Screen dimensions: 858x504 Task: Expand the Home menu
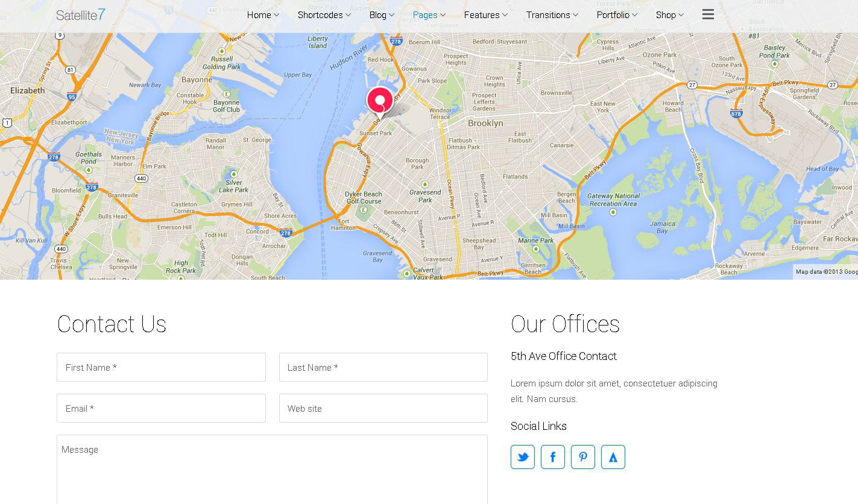click(263, 15)
